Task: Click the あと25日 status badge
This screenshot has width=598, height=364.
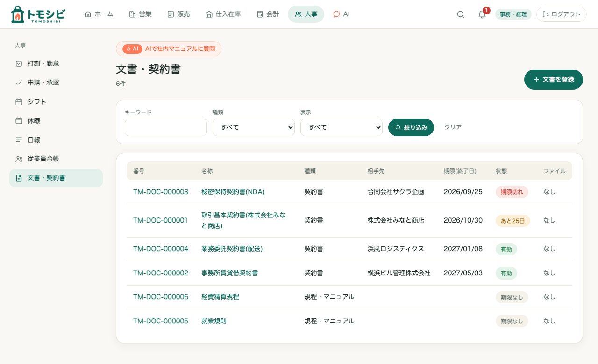Action: click(513, 221)
